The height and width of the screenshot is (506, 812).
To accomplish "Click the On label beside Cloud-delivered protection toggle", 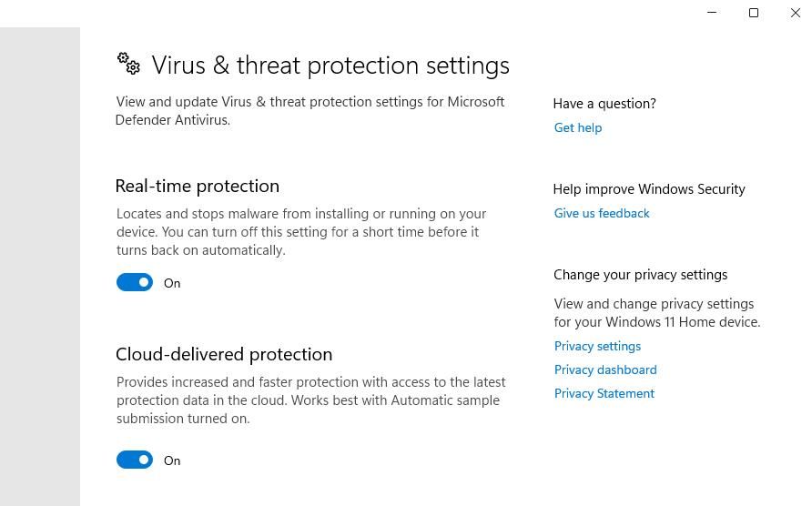I will tap(172, 460).
